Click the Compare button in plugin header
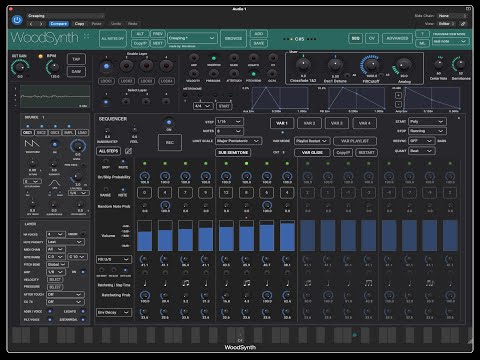Image resolution: width=480 pixels, height=360 pixels. [59, 24]
